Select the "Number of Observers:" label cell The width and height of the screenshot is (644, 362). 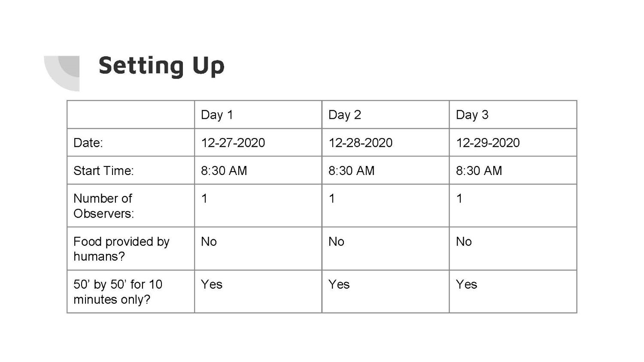click(131, 206)
